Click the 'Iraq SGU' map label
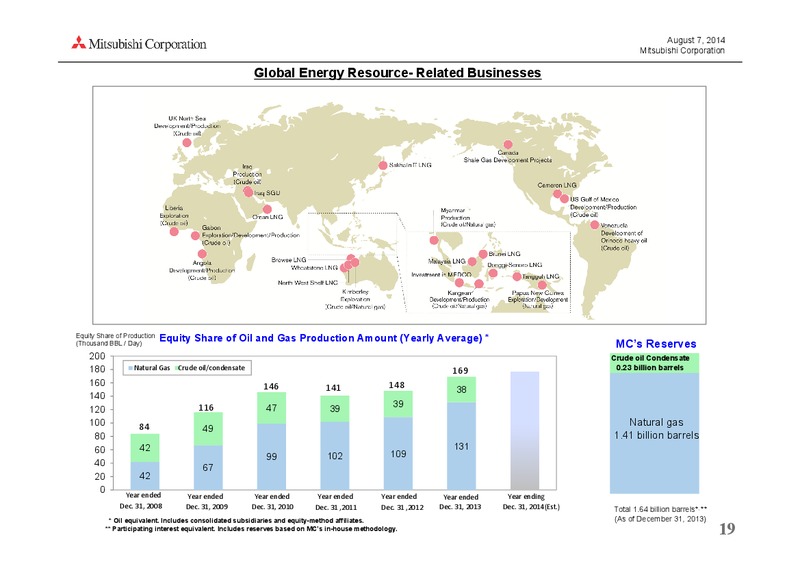The width and height of the screenshot is (800, 566). (x=267, y=193)
